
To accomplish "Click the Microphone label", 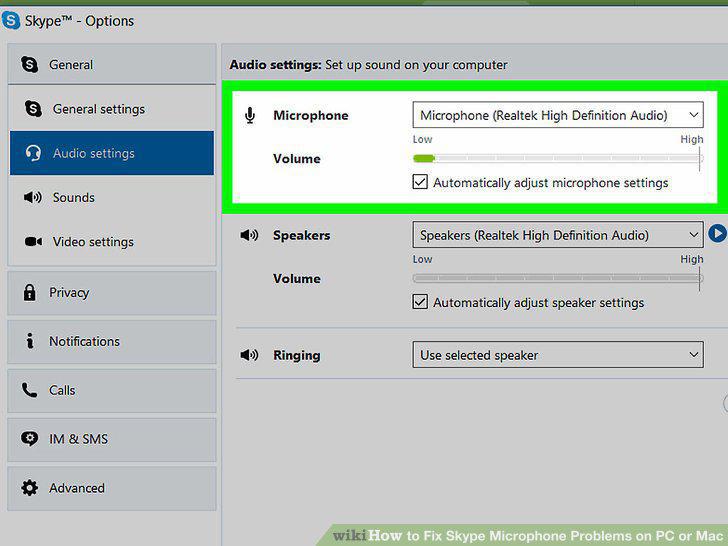I will click(x=311, y=115).
